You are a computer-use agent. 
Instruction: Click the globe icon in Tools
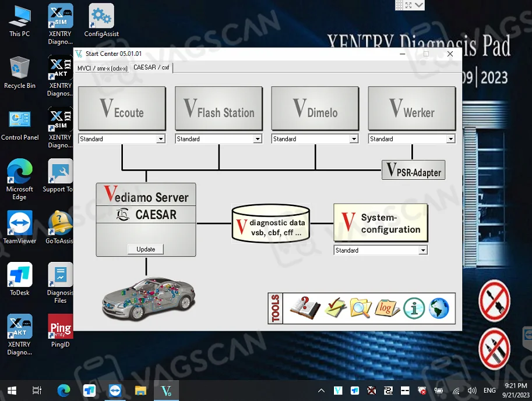click(439, 308)
